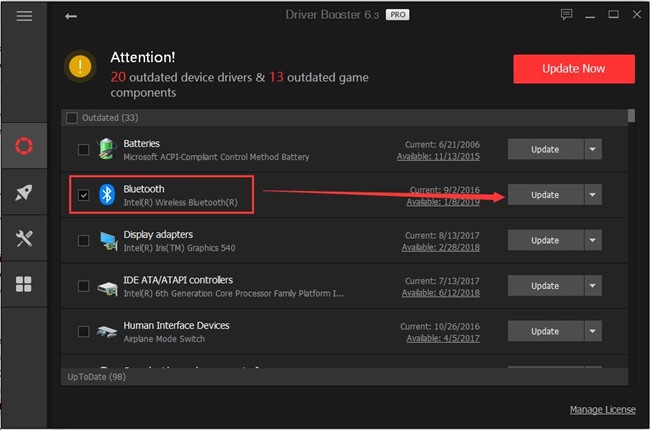
Task: Expand the IDE ATA/ATAPI Update dropdown arrow
Action: (593, 286)
